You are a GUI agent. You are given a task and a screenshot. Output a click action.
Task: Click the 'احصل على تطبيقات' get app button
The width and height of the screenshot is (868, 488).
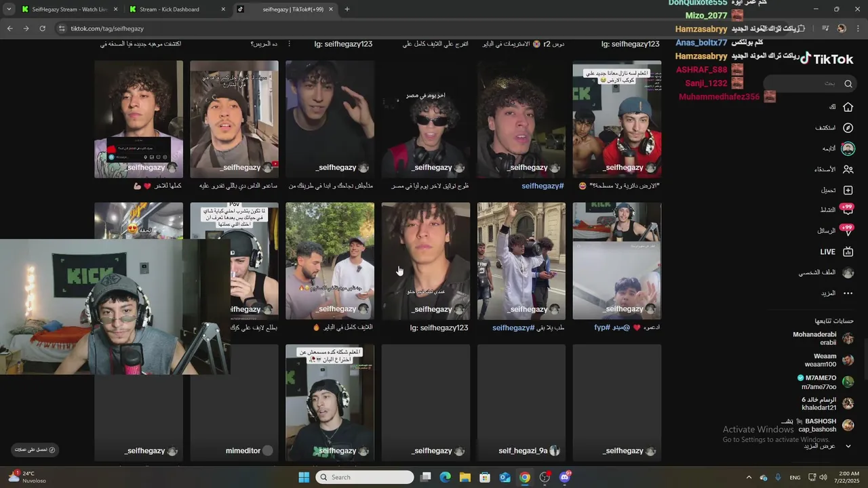tap(35, 449)
